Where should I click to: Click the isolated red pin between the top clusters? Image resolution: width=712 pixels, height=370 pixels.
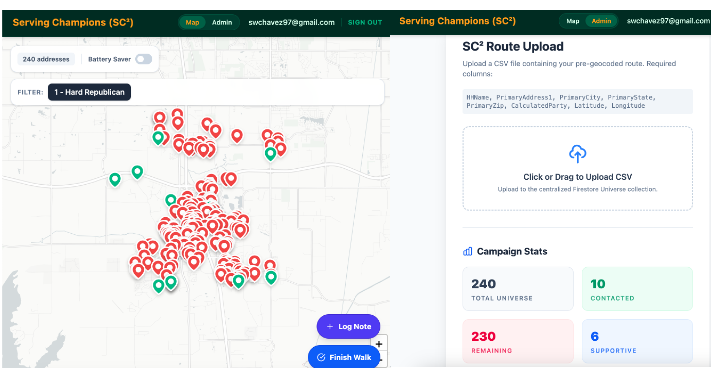(237, 135)
